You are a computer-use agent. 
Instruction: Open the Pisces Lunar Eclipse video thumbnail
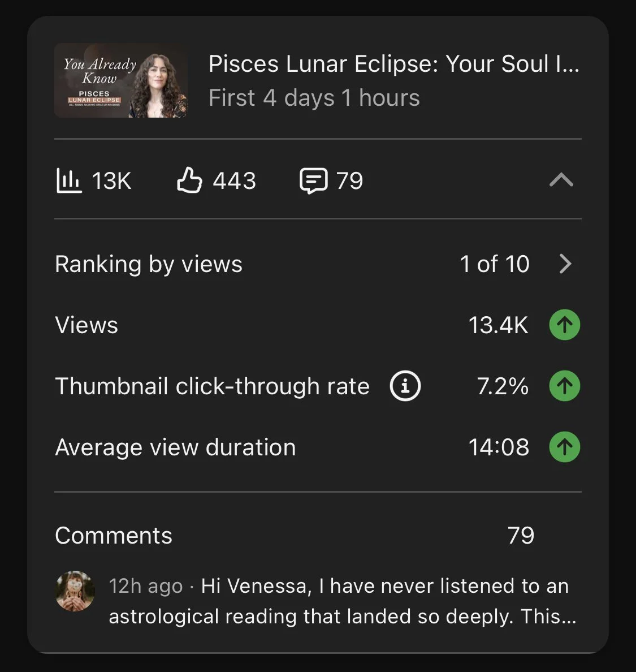(x=121, y=80)
